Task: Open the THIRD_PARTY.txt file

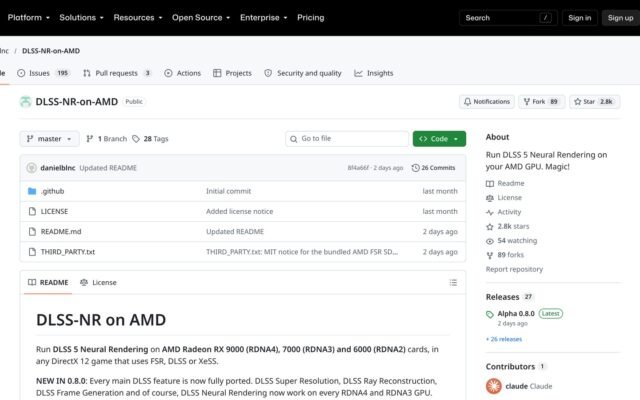Action: click(68, 252)
